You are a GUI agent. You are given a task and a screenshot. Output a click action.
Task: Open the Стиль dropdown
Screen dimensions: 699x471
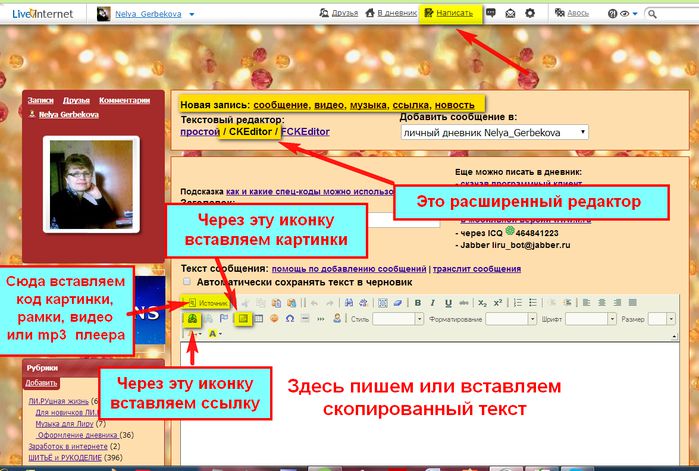tap(398, 319)
